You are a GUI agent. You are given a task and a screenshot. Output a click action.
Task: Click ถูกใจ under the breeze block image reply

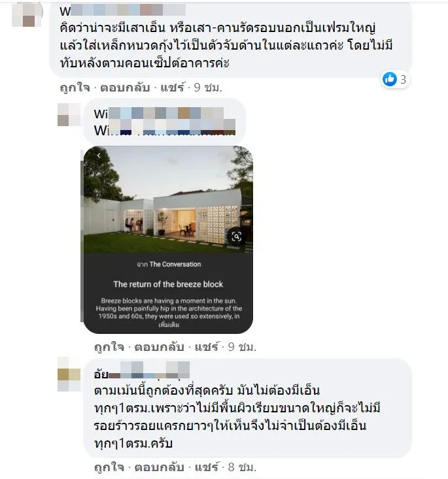pos(109,347)
